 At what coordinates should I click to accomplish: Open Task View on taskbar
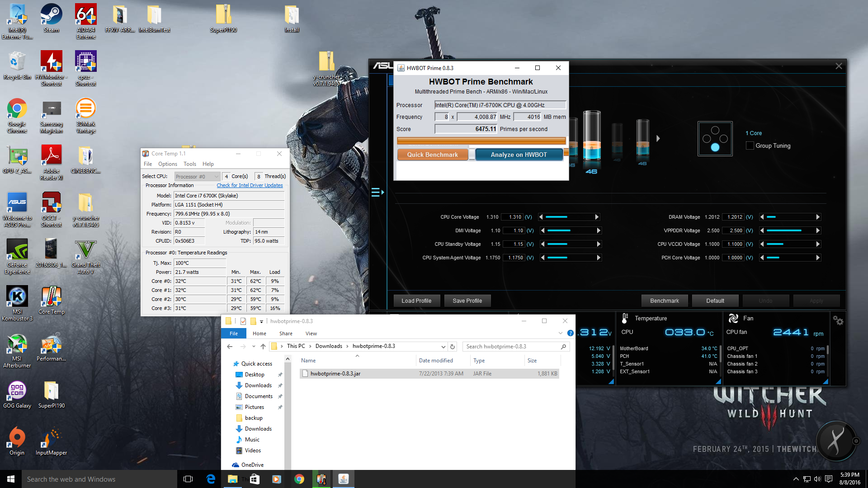point(188,479)
